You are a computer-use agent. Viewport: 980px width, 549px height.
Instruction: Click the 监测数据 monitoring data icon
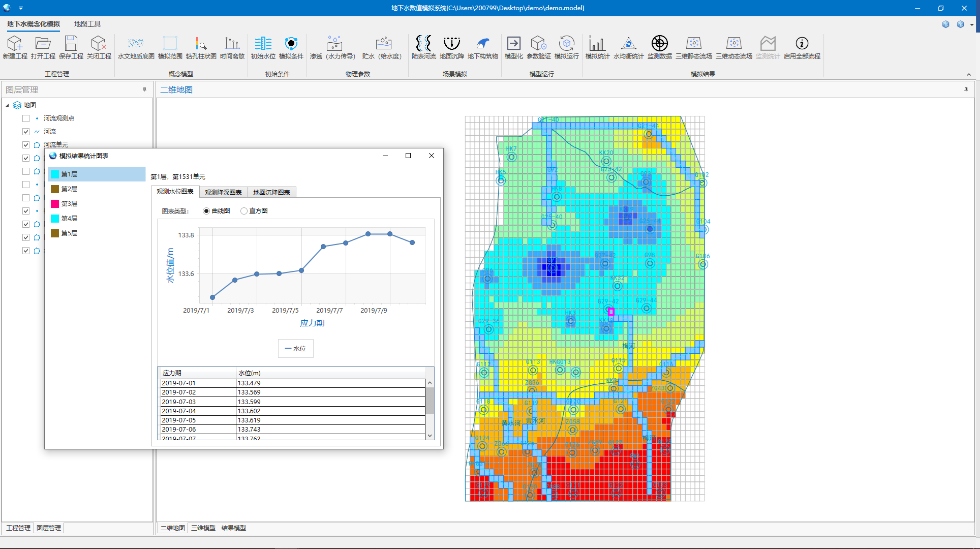[x=659, y=44]
